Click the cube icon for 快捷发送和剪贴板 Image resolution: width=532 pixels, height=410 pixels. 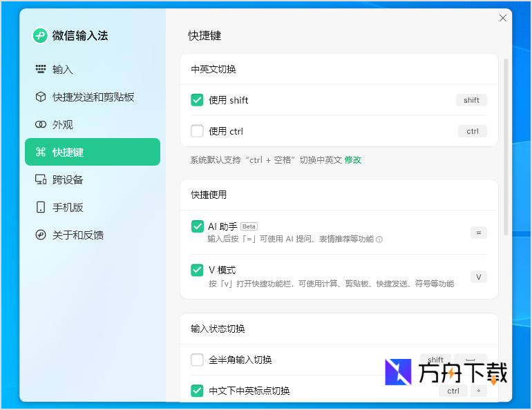coord(41,97)
